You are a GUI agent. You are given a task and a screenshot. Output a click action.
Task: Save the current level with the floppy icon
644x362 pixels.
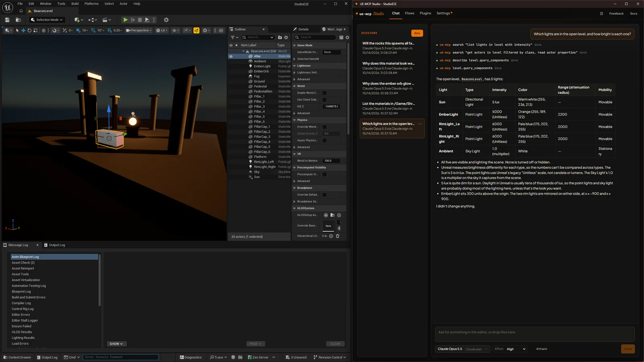click(7, 20)
